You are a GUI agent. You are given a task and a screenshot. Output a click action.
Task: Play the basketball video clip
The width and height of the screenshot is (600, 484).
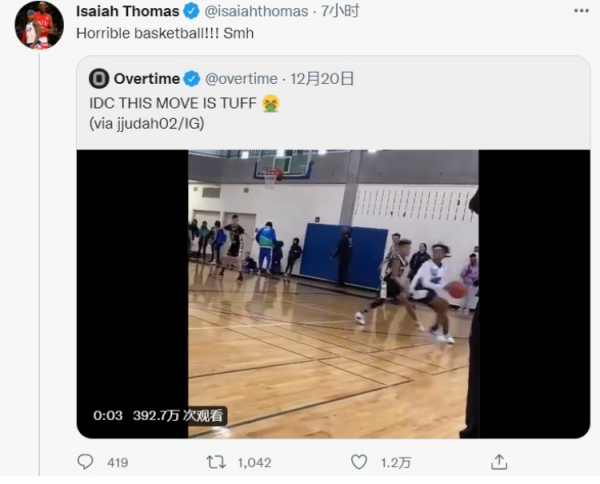pos(333,293)
